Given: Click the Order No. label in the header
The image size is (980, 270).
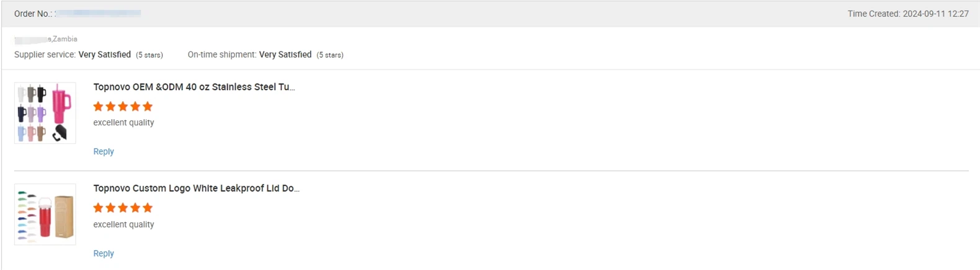Looking at the screenshot, I should (33, 14).
